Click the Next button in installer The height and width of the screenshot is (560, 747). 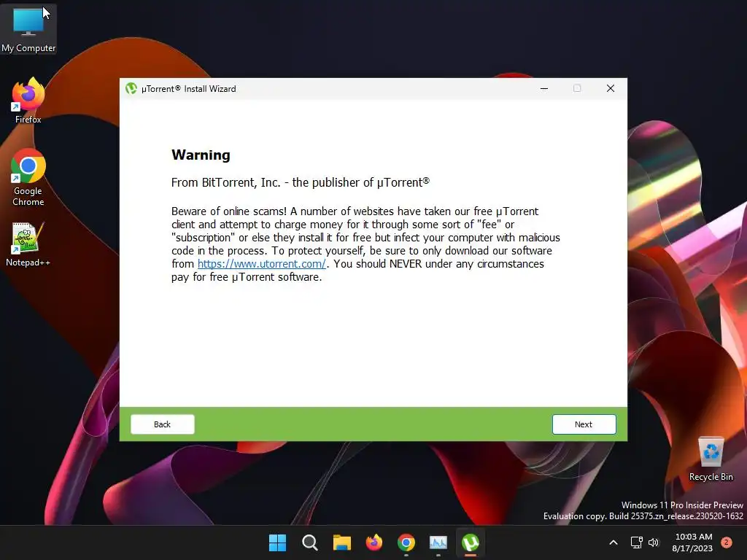click(x=584, y=424)
